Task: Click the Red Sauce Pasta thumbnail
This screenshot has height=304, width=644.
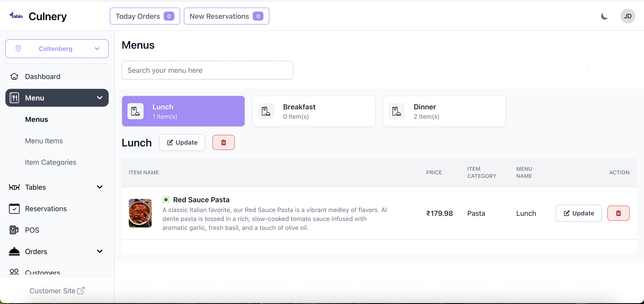Action: point(140,213)
